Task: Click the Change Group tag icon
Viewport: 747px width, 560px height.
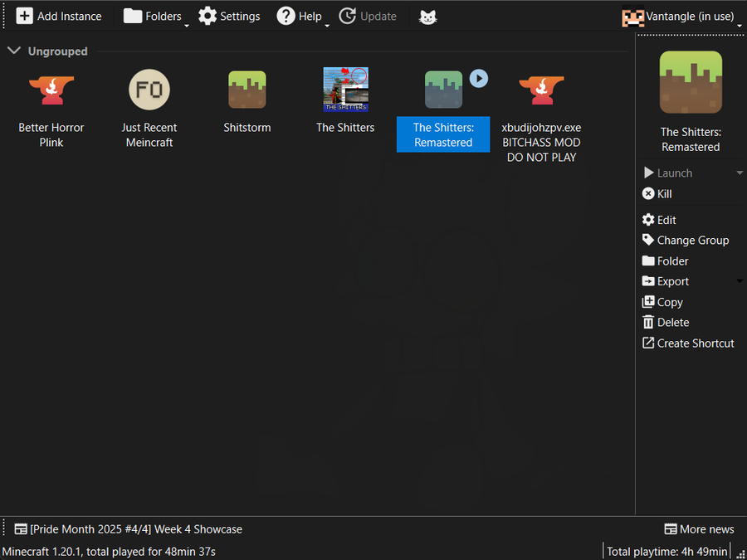Action: (648, 240)
